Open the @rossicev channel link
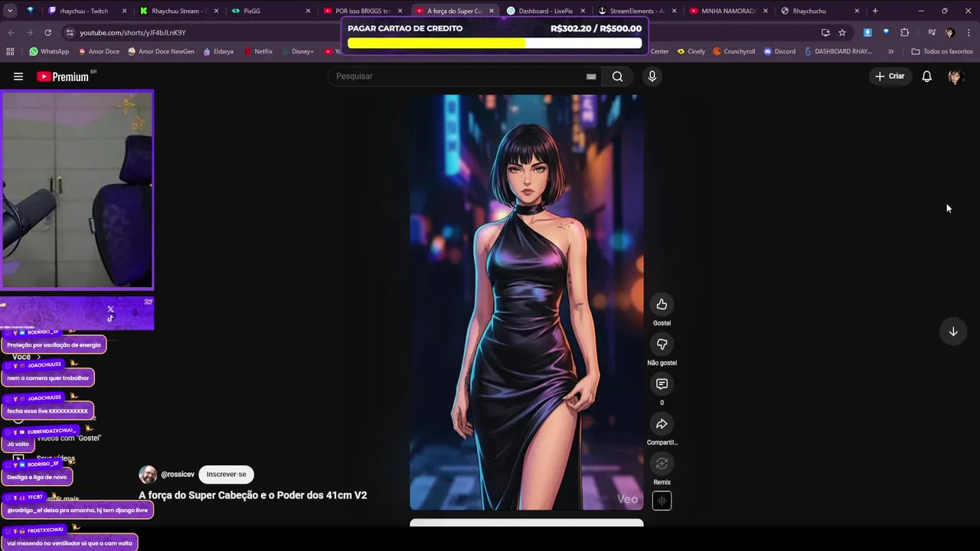This screenshot has width=980, height=551. [178, 474]
